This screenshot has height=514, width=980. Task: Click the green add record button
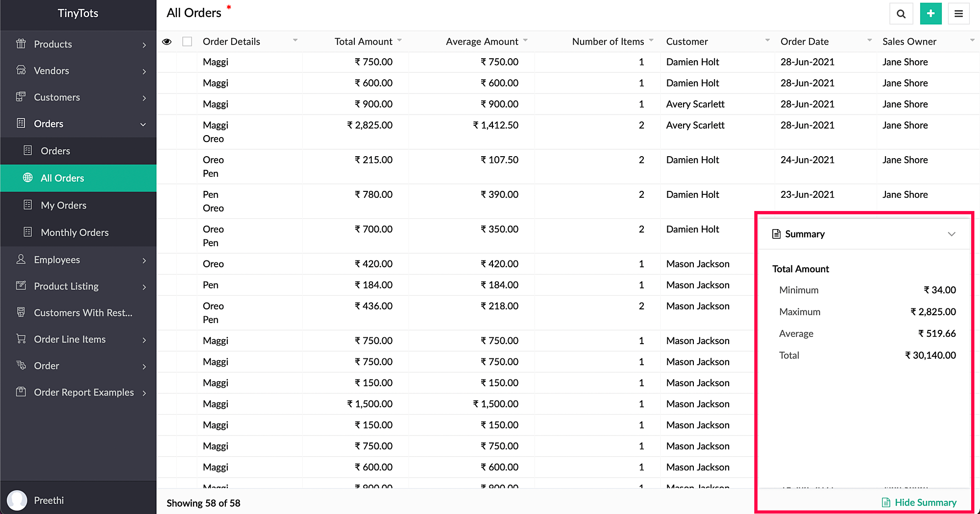click(x=931, y=14)
